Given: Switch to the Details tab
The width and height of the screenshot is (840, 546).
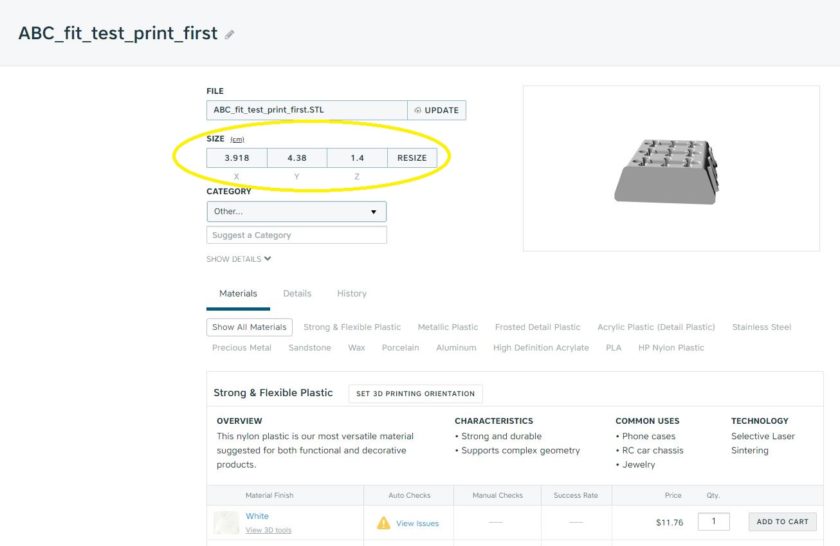Looking at the screenshot, I should pos(297,294).
